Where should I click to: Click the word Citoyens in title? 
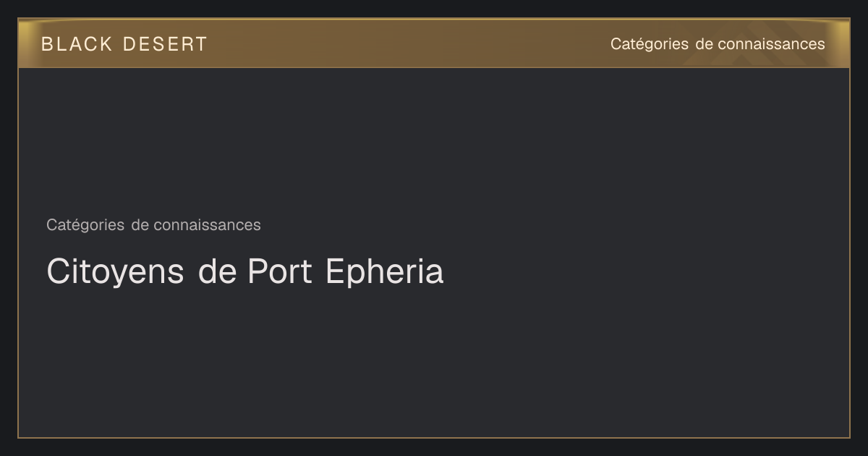click(x=115, y=271)
